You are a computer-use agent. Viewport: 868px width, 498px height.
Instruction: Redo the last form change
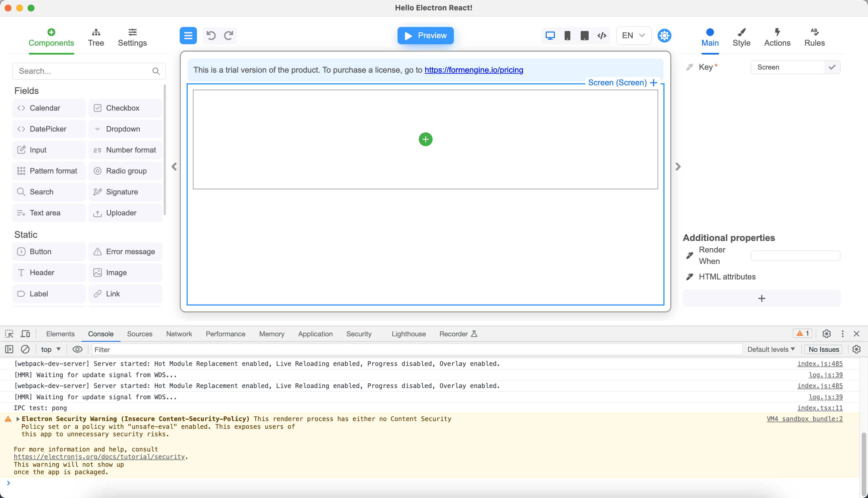(229, 35)
